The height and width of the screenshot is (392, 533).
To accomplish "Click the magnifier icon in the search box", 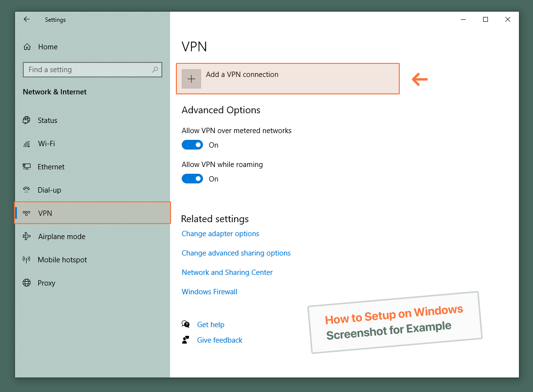I will [155, 70].
